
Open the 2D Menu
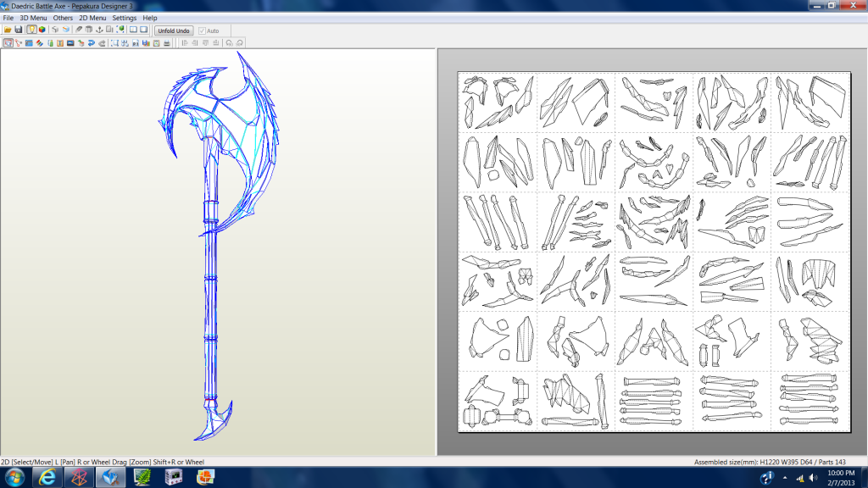click(92, 18)
